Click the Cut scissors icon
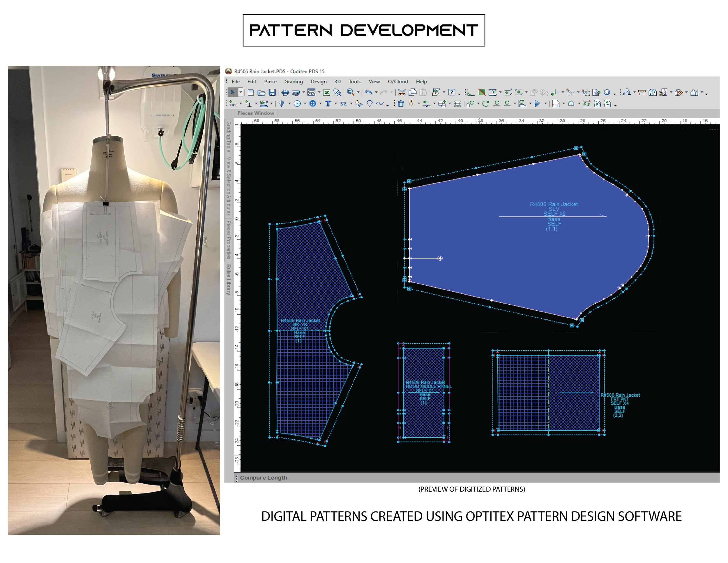 tap(402, 92)
